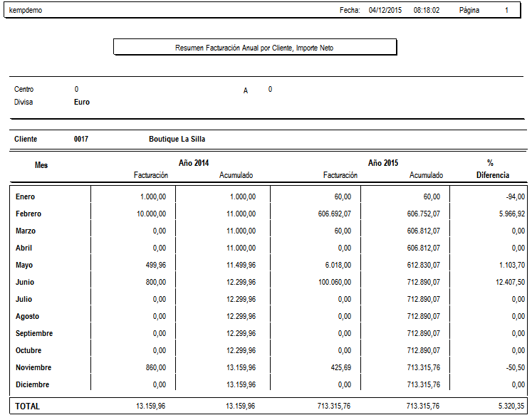Click Noviembre 2015 accumulated value 713.315,76

tap(424, 368)
